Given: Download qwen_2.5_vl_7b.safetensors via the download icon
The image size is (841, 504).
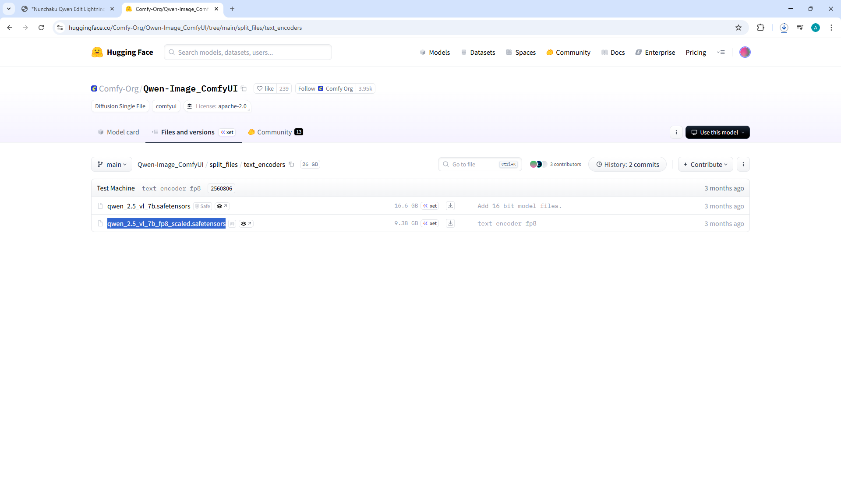Looking at the screenshot, I should (450, 206).
